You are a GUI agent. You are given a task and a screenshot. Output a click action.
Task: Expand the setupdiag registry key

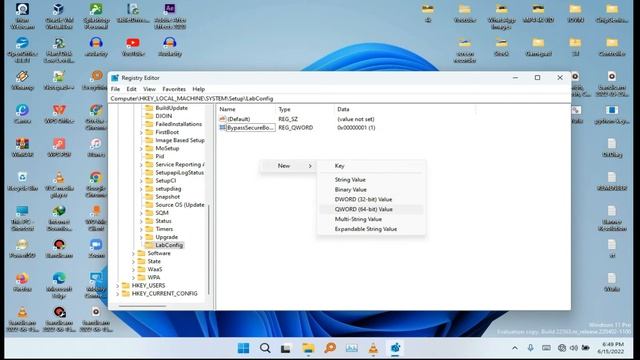(141, 189)
